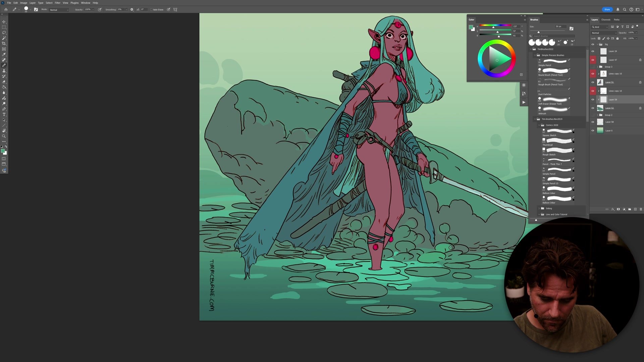Open smoothing options gear icon

pyautogui.click(x=132, y=10)
